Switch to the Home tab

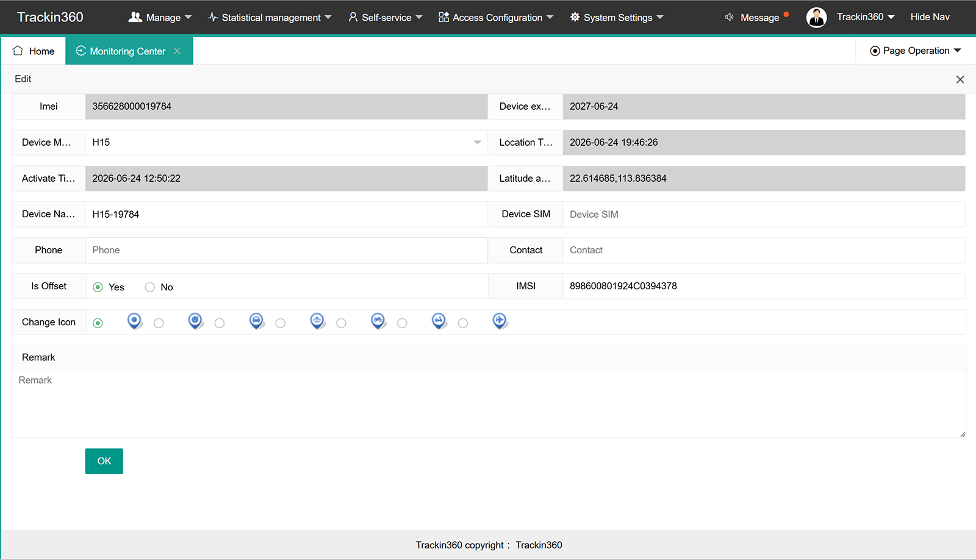[x=34, y=51]
